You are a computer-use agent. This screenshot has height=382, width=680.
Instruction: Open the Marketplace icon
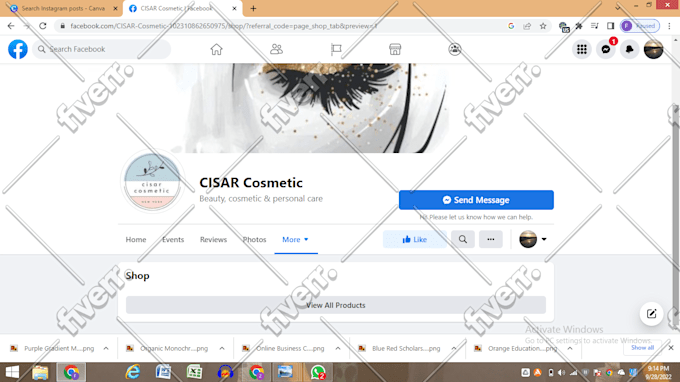pyautogui.click(x=395, y=49)
